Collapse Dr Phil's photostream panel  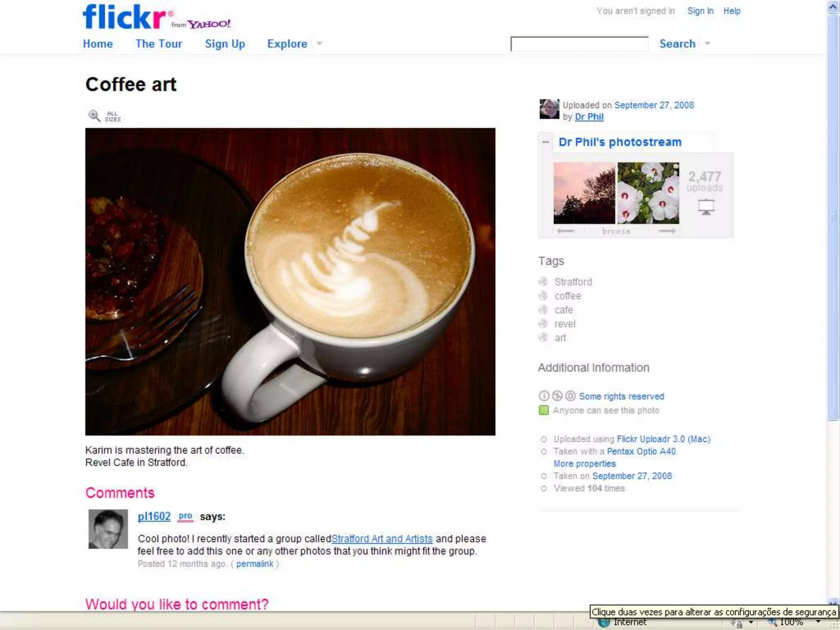coord(546,142)
